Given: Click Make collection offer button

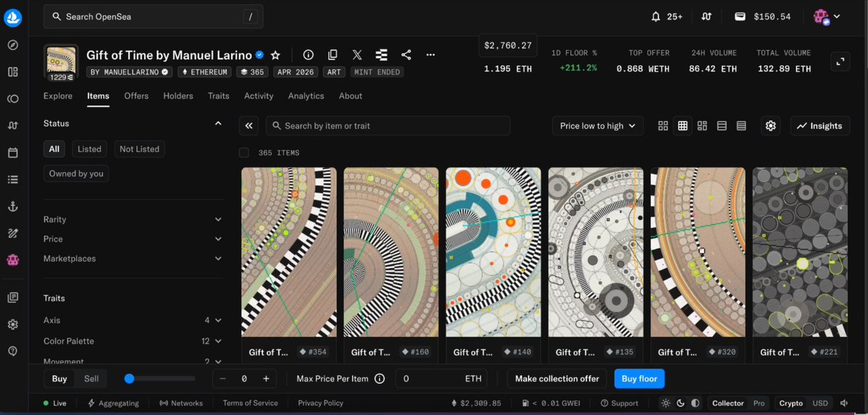Looking at the screenshot, I should [557, 379].
